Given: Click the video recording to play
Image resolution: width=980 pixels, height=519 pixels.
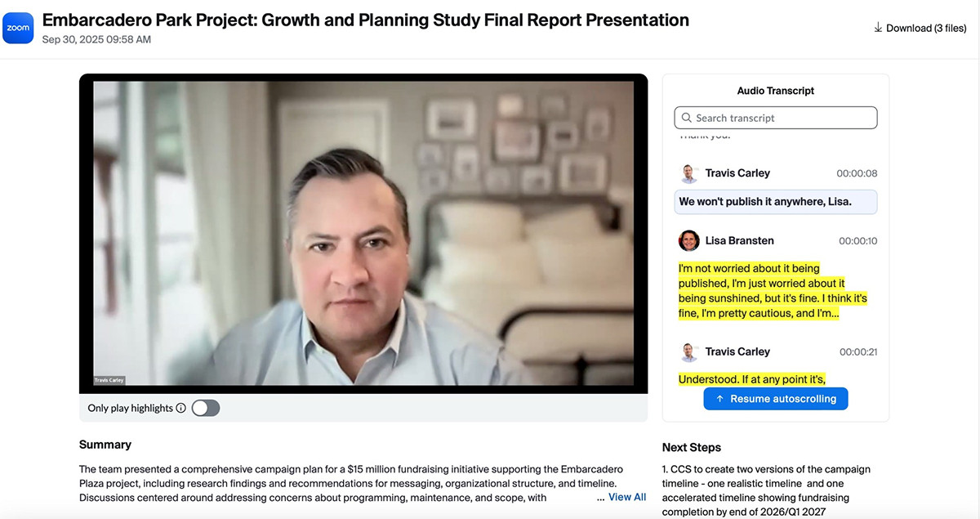Looking at the screenshot, I should pos(363,233).
